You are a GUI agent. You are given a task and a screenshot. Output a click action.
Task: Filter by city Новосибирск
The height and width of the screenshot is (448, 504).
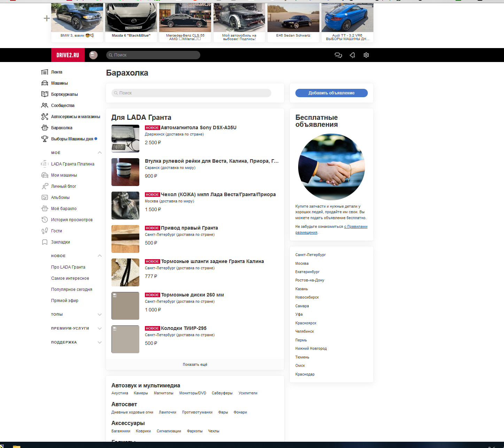point(307,297)
